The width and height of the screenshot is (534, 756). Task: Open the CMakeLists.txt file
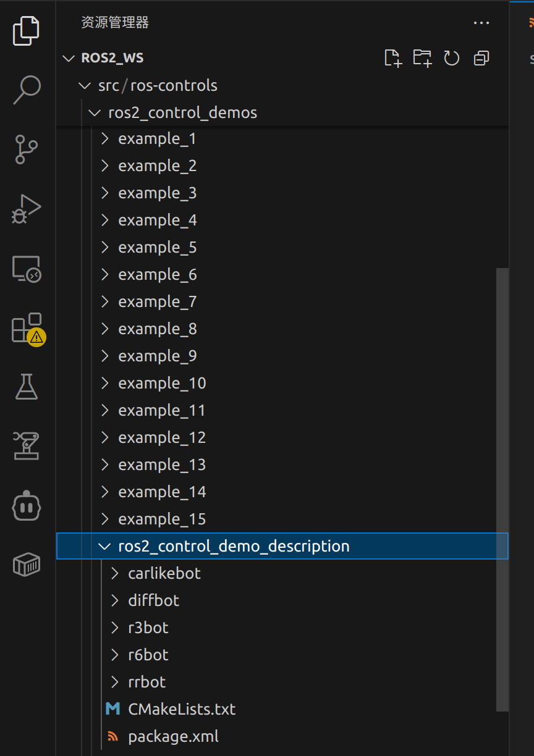click(182, 709)
